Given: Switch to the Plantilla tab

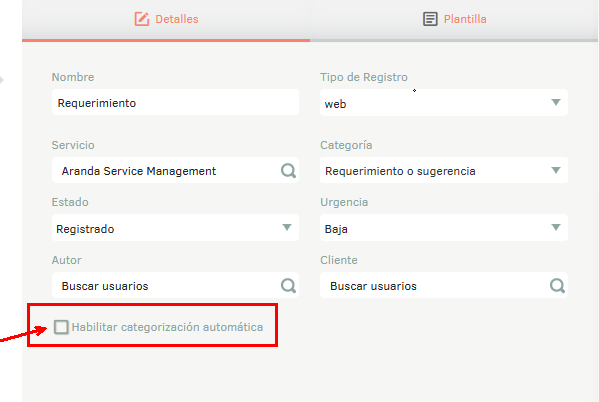Looking at the screenshot, I should 454,19.
